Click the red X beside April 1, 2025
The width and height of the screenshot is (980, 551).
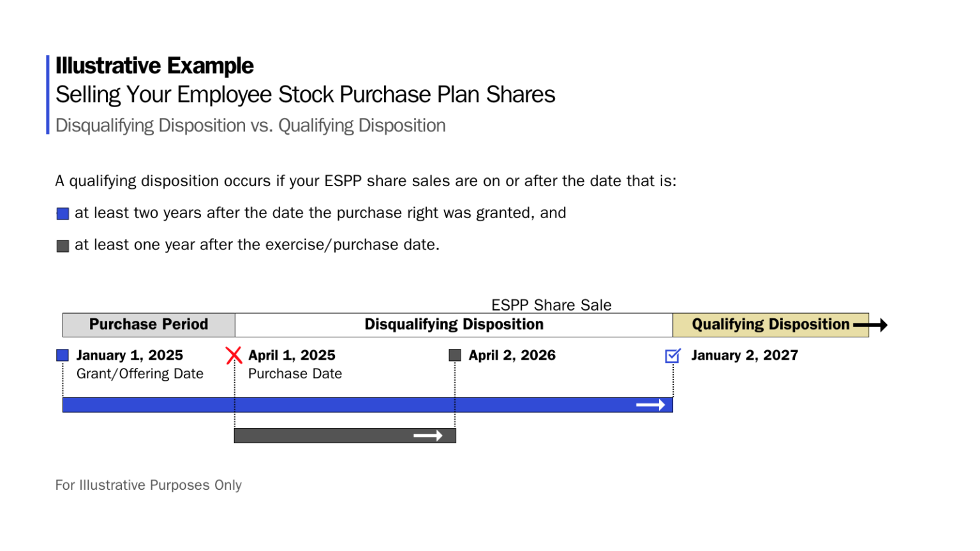coord(234,355)
